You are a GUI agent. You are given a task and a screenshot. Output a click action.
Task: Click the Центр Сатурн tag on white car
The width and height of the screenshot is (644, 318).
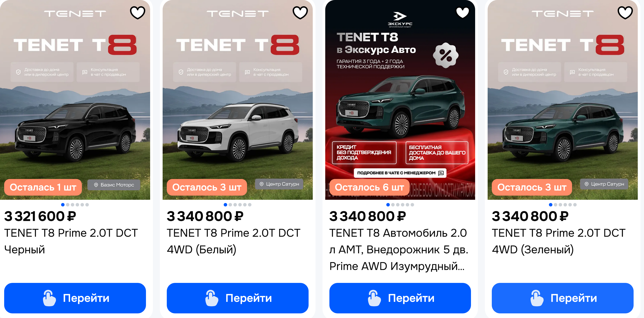click(279, 184)
